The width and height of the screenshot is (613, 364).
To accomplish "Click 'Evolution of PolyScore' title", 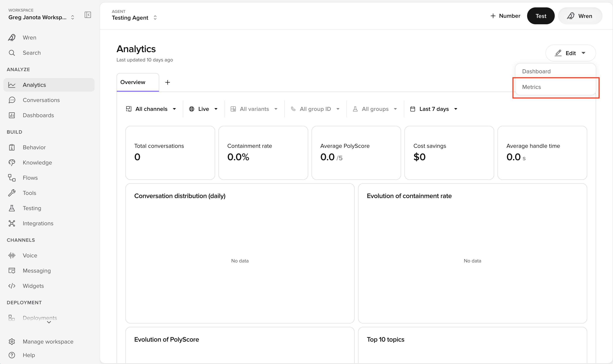I will click(x=167, y=340).
